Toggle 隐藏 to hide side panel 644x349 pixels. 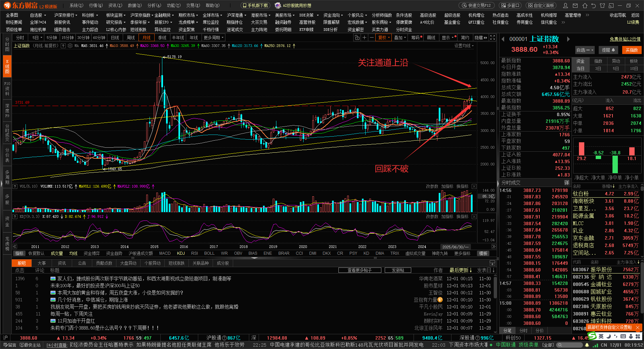tap(480, 38)
